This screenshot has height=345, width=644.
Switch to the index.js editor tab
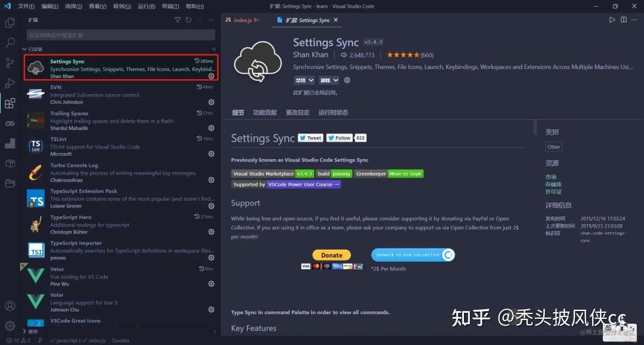click(242, 20)
